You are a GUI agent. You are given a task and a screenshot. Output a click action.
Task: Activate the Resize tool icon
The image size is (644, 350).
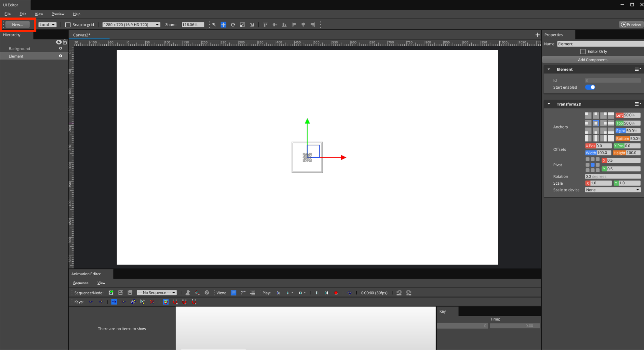coord(242,25)
